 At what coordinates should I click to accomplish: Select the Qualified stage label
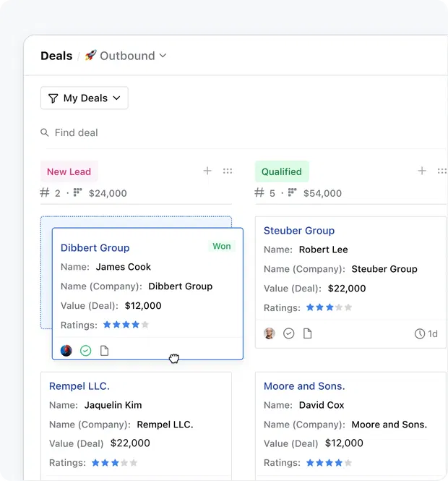[282, 171]
